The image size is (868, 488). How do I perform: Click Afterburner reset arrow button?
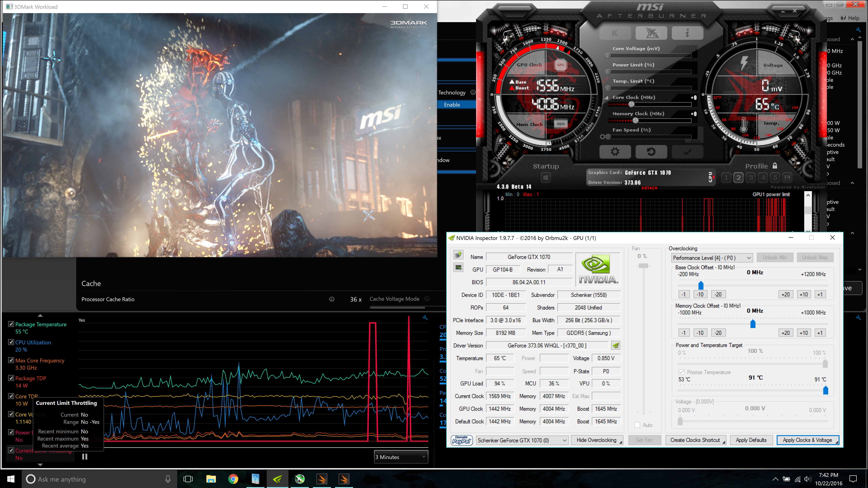651,152
